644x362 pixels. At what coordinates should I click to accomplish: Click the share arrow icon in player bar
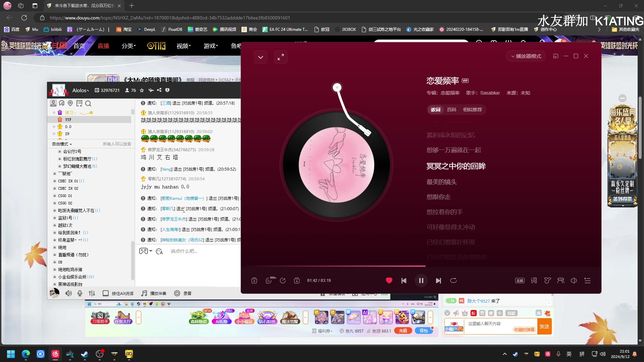pyautogui.click(x=283, y=281)
